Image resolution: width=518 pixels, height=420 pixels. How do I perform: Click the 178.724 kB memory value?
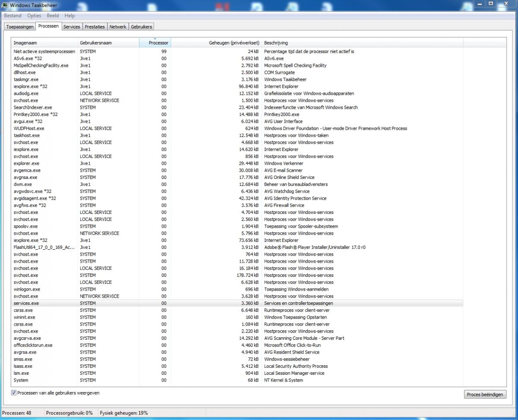pos(248,275)
